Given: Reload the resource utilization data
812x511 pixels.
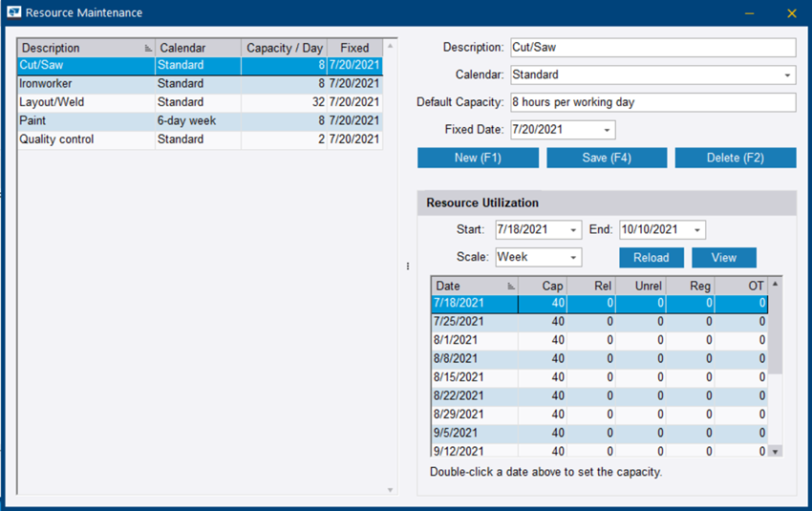Looking at the screenshot, I should 652,258.
